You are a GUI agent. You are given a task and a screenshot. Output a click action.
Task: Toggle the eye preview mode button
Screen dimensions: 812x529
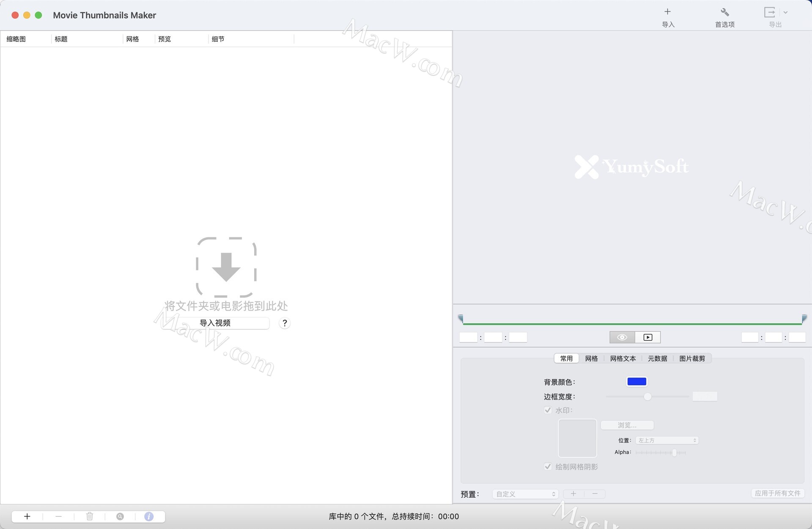tap(622, 337)
